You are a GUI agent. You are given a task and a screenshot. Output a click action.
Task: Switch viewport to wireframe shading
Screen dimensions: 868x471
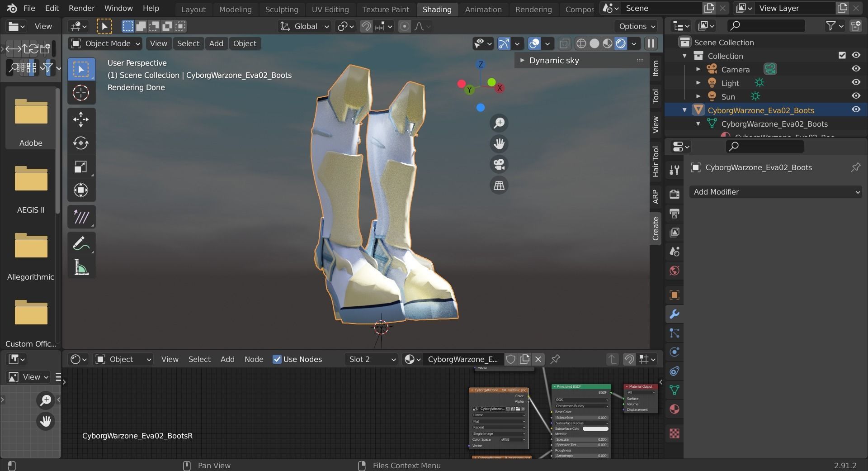(x=581, y=43)
